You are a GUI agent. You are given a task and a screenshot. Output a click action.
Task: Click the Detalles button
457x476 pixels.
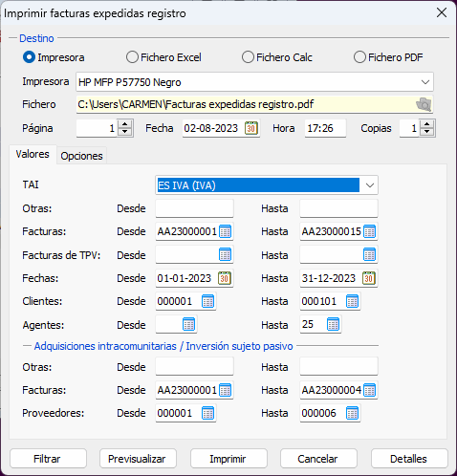(x=409, y=459)
